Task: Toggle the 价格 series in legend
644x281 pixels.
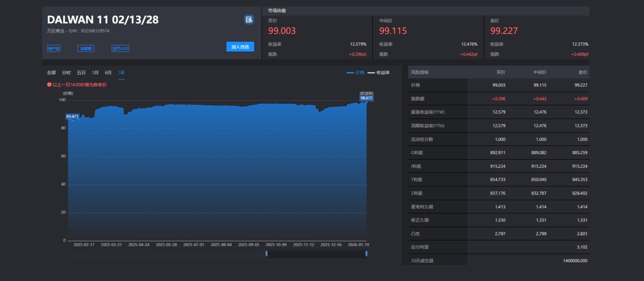Action: click(x=356, y=73)
